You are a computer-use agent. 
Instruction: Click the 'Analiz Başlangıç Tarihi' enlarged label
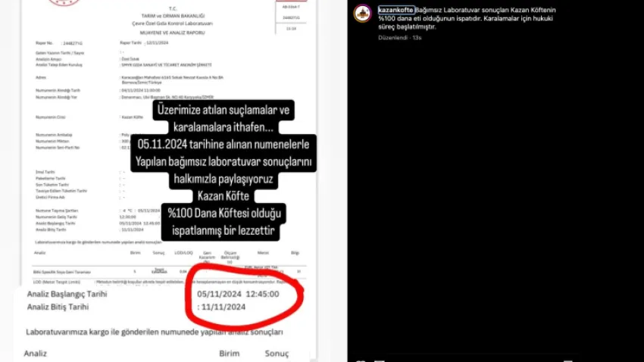click(67, 294)
